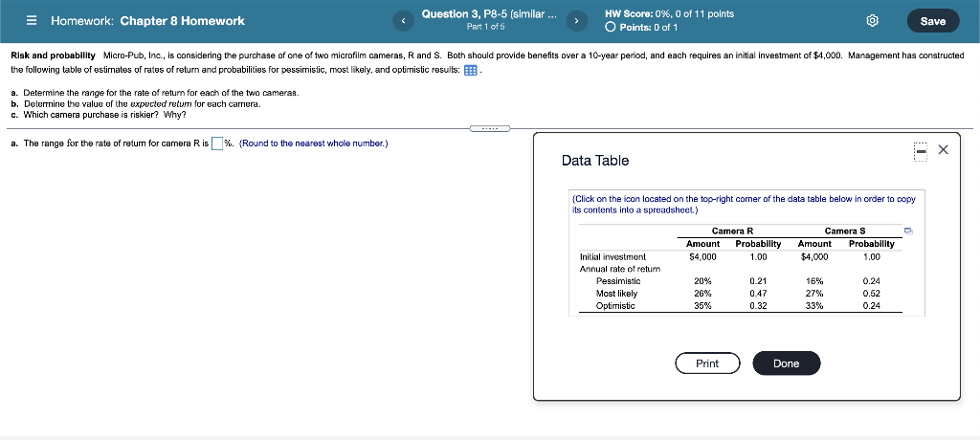The image size is (980, 440).
Task: Go to the previous question arrow
Action: [403, 21]
